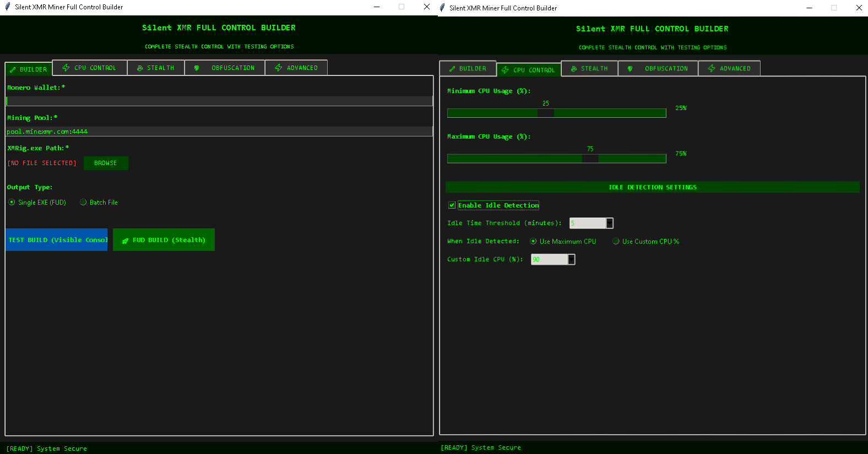Click the TEST BUILD (Visible Console) button
Image resolution: width=868 pixels, height=454 pixels.
(x=56, y=240)
